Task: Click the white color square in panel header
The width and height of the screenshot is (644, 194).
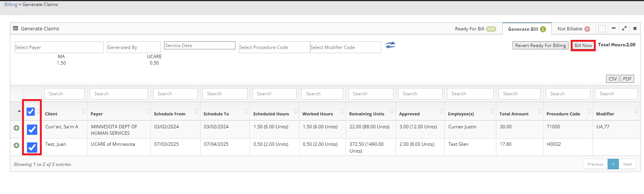Action: click(602, 29)
